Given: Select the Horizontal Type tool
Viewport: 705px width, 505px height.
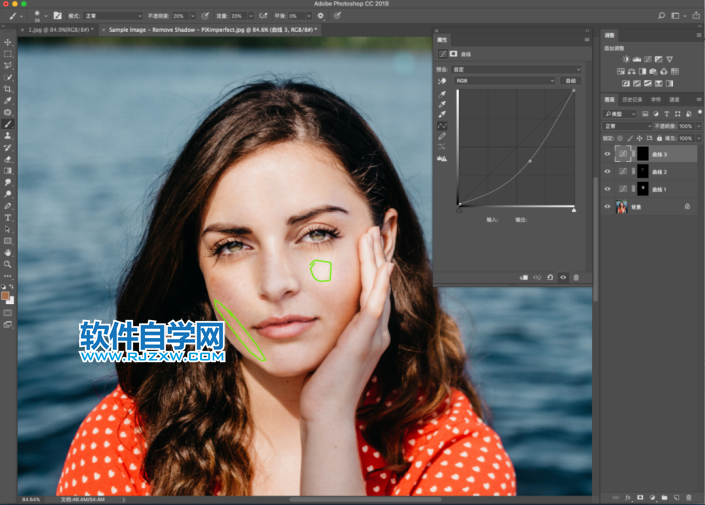Looking at the screenshot, I should 8,218.
